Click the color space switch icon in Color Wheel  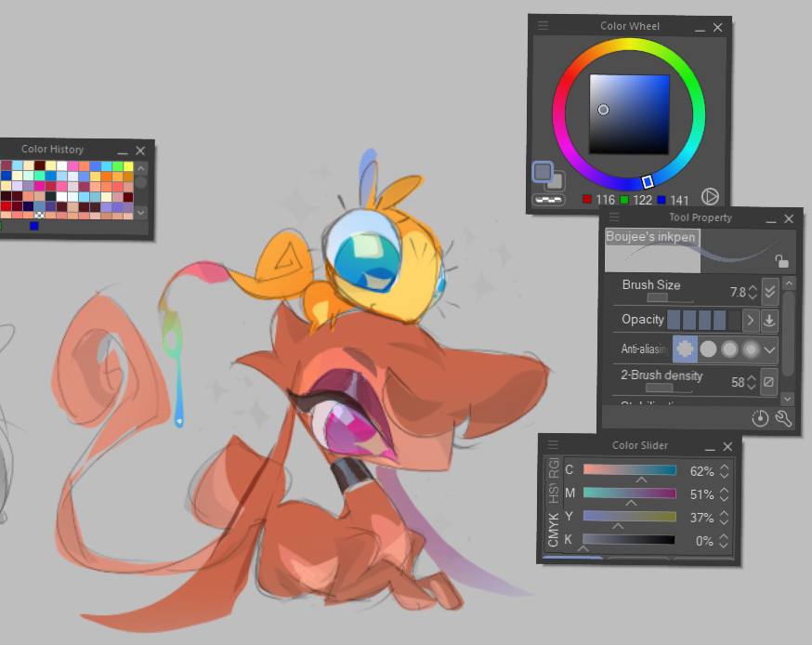(x=710, y=196)
